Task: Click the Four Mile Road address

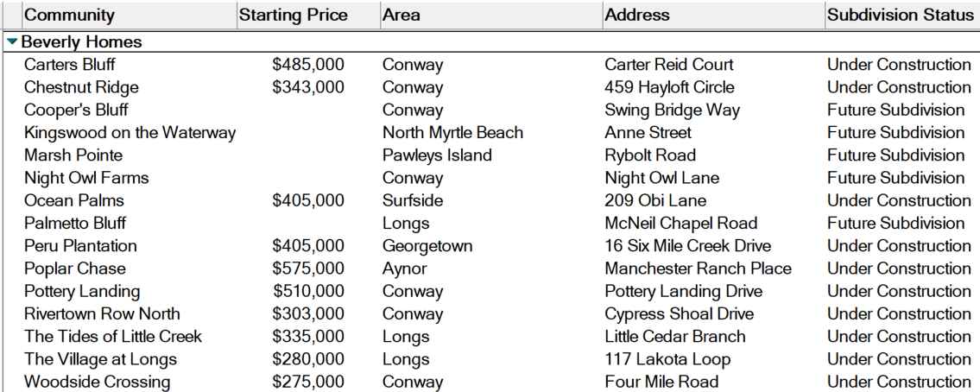Action: (661, 382)
